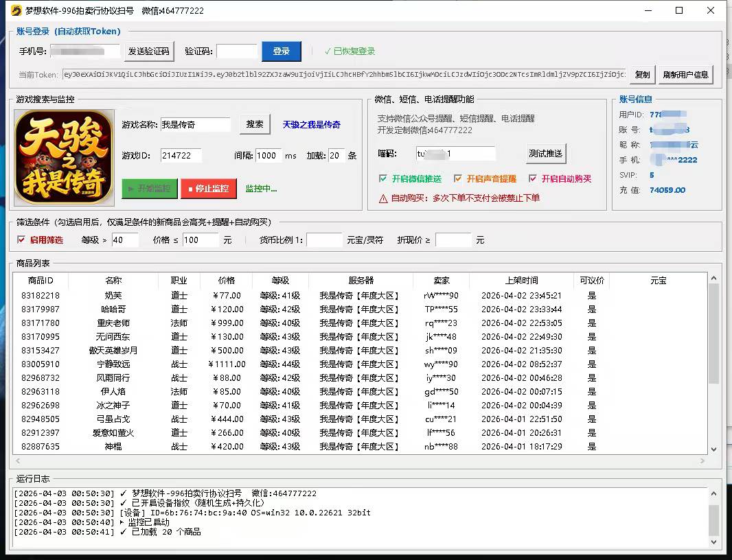Screen dimensions: 732x560
Task: Toggle the 启用筛选 checkbox
Action: pos(21,240)
